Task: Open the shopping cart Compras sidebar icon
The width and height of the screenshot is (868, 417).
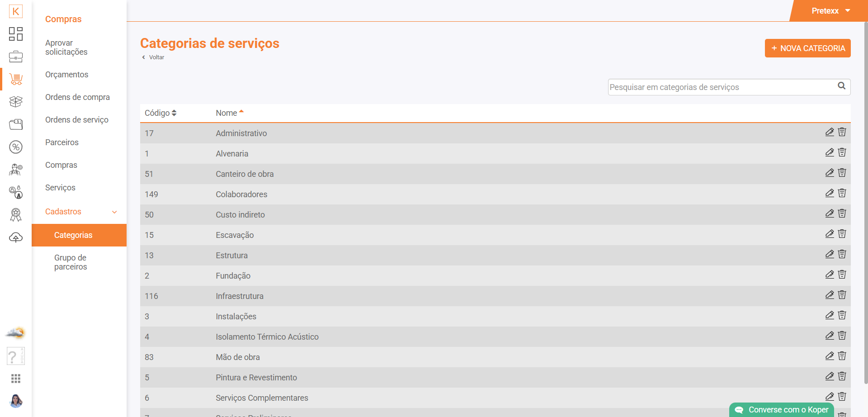Action: (16, 79)
